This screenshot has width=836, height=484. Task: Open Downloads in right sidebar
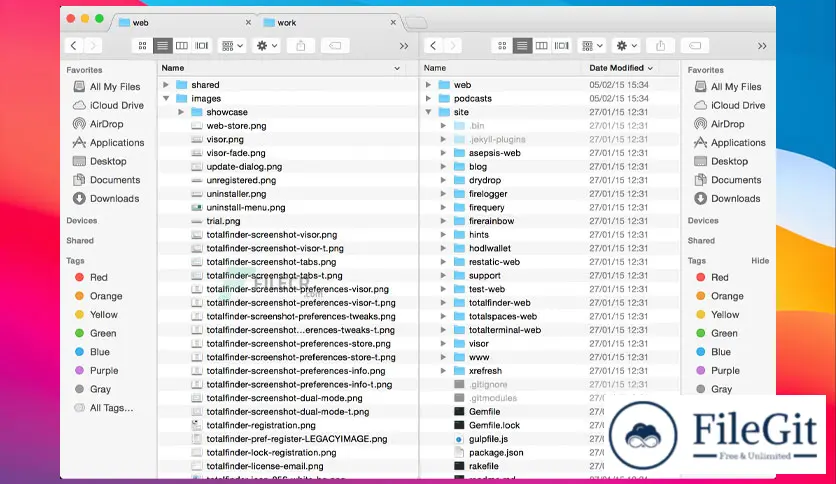tap(727, 199)
